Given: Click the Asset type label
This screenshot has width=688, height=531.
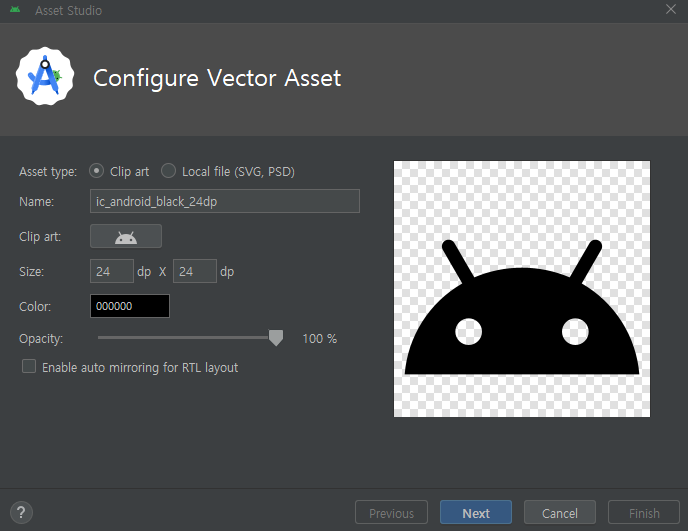Looking at the screenshot, I should click(x=48, y=172).
